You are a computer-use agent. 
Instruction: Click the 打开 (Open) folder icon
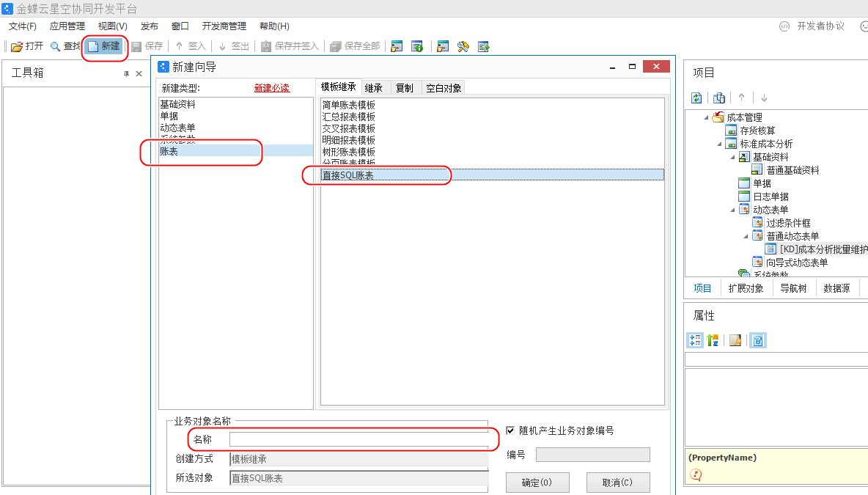(x=17, y=46)
